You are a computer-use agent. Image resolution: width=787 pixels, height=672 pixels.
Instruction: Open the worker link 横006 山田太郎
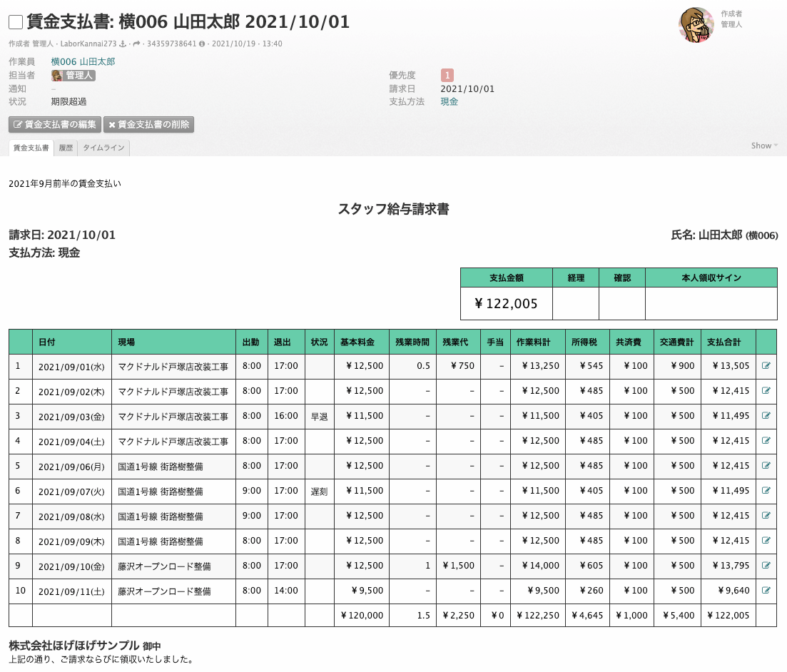[x=83, y=61]
